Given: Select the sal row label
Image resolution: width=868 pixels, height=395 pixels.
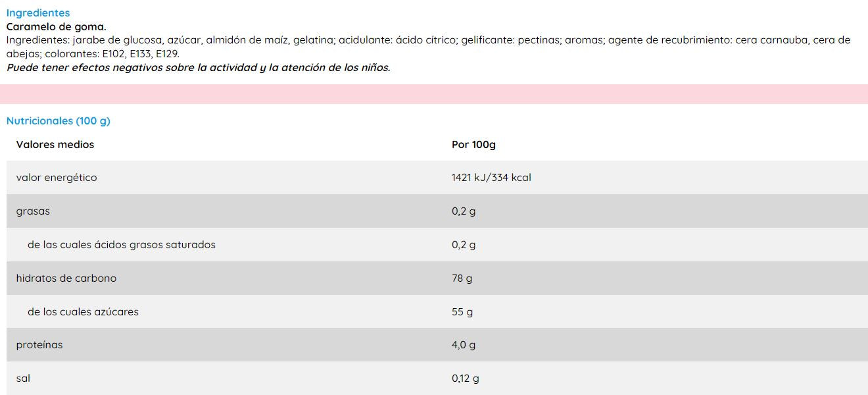Looking at the screenshot, I should [23, 379].
